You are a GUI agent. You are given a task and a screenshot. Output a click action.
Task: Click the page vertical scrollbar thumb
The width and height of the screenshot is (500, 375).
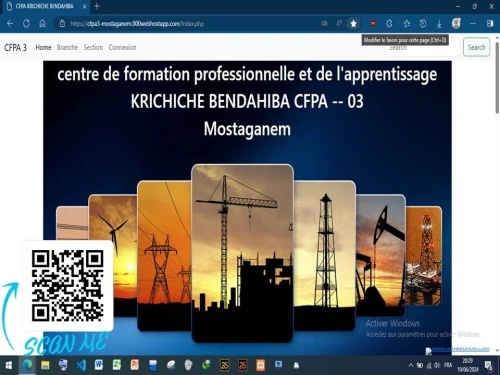[x=497, y=77]
